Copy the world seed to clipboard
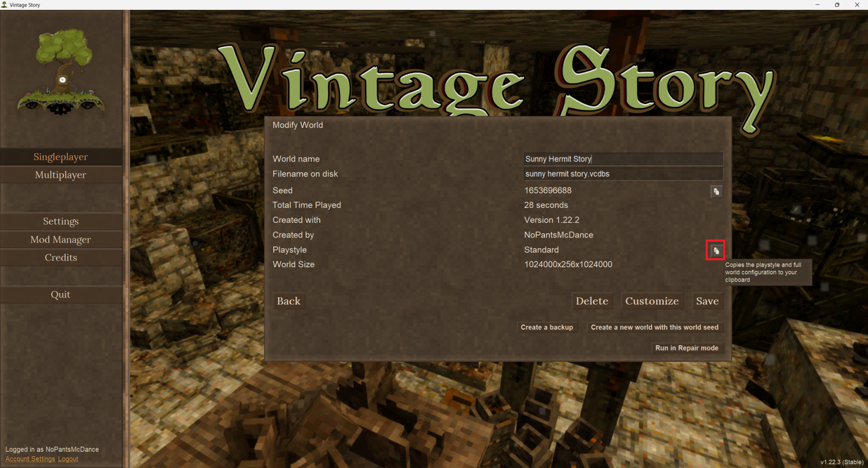 coord(716,192)
